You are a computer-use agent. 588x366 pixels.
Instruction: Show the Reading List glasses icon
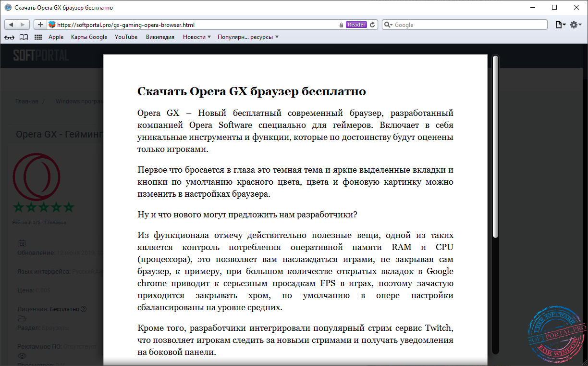coord(9,37)
